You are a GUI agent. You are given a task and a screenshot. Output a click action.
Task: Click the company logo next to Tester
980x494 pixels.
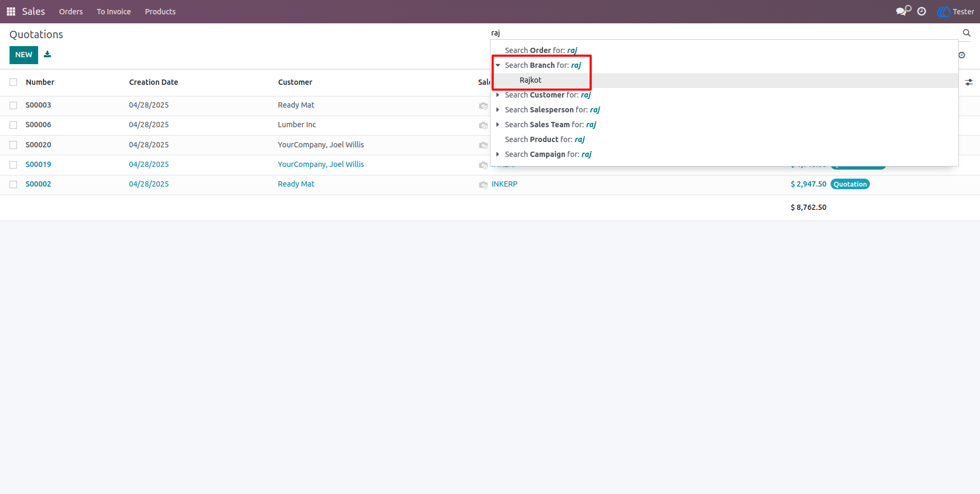click(943, 12)
